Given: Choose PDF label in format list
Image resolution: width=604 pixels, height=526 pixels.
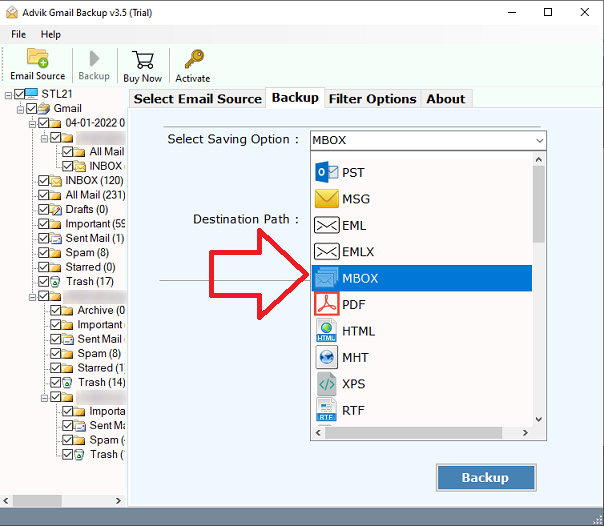Looking at the screenshot, I should pyautogui.click(x=353, y=305).
